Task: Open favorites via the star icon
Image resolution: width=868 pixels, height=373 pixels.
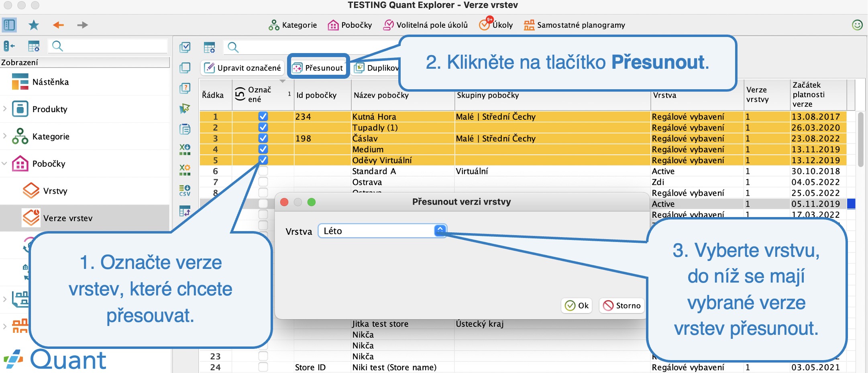Action: [x=34, y=25]
